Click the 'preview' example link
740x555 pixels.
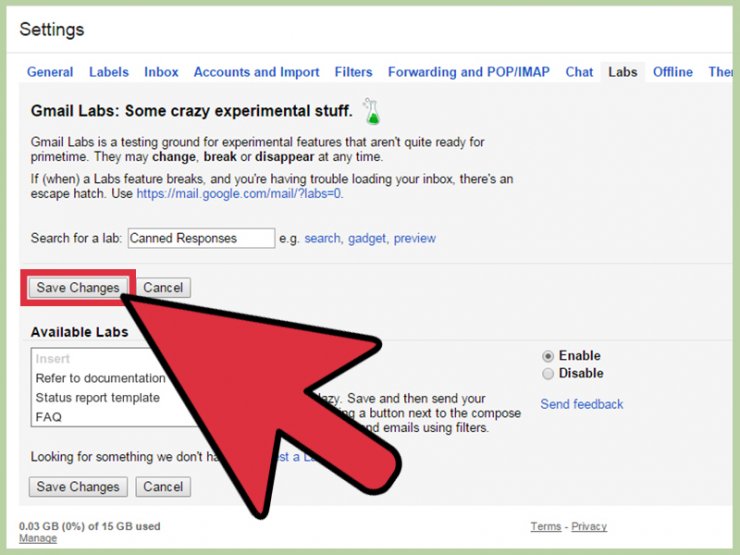pos(414,238)
